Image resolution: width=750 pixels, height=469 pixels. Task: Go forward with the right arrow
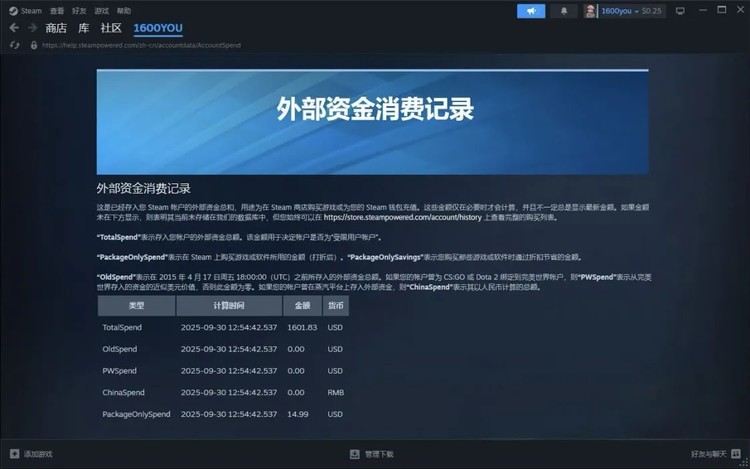pyautogui.click(x=33, y=28)
